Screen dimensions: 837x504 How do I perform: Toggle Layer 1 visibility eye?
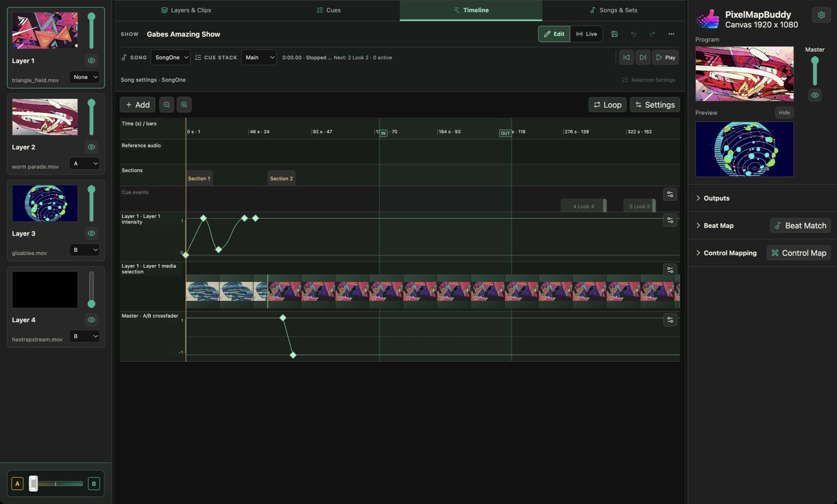pos(91,60)
